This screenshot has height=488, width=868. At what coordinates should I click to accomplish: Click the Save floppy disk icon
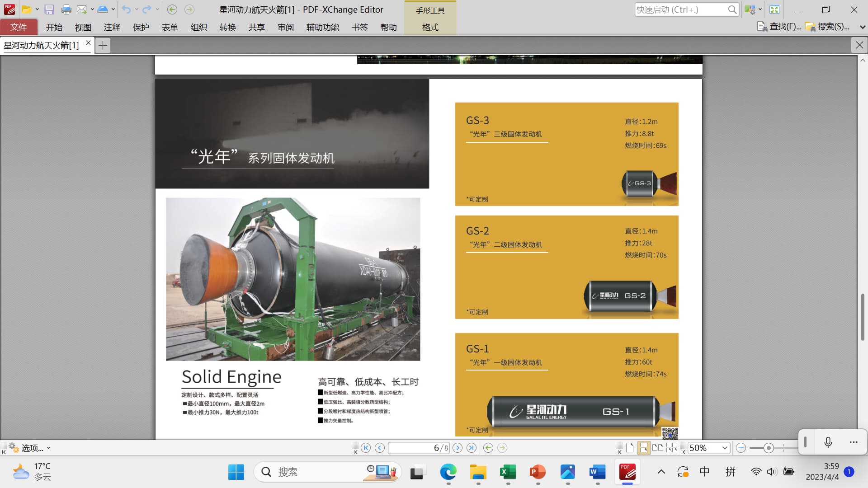point(49,9)
